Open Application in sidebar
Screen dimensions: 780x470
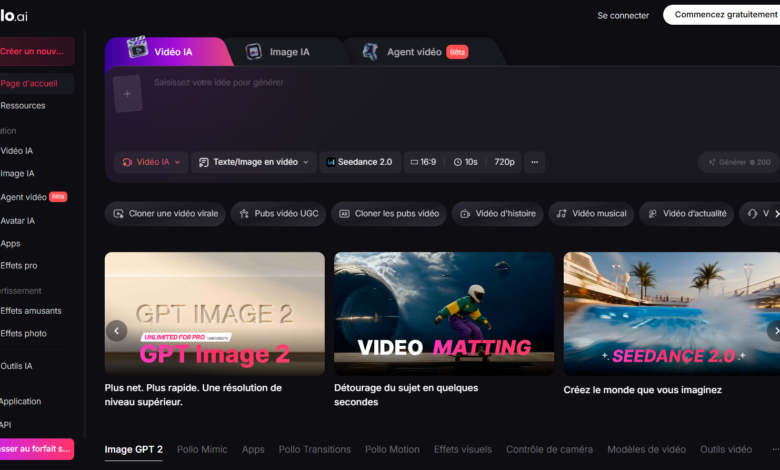pyautogui.click(x=21, y=401)
